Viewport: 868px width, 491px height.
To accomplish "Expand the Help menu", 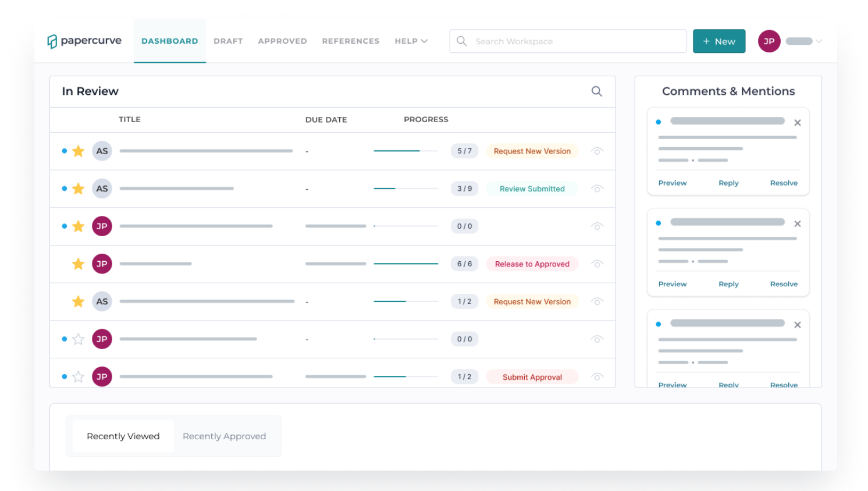I will tap(411, 41).
